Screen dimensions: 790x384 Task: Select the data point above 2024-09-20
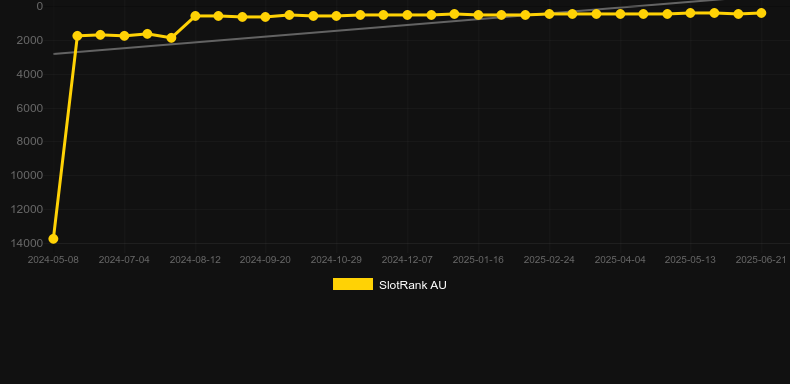[266, 17]
